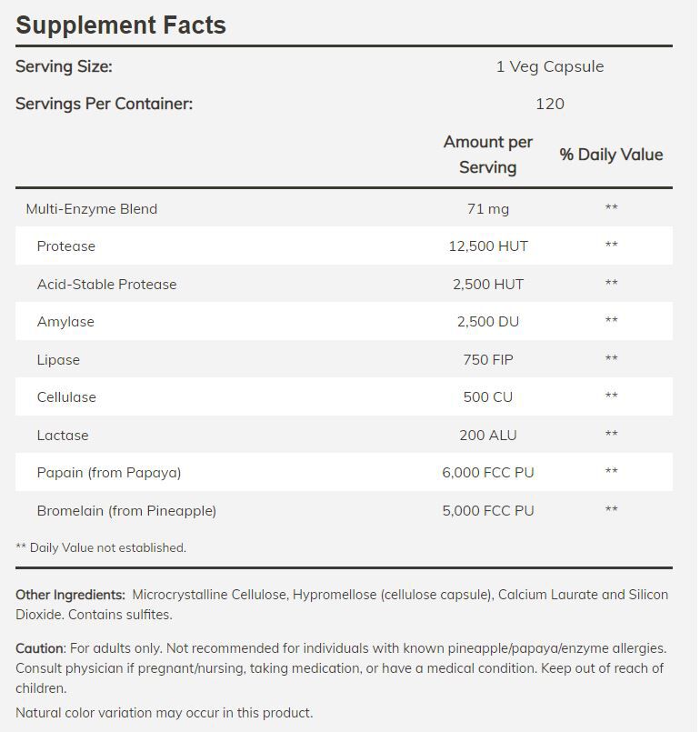Click the Natural color variation sentence
Viewport: 700px width, 732px height.
[164, 713]
